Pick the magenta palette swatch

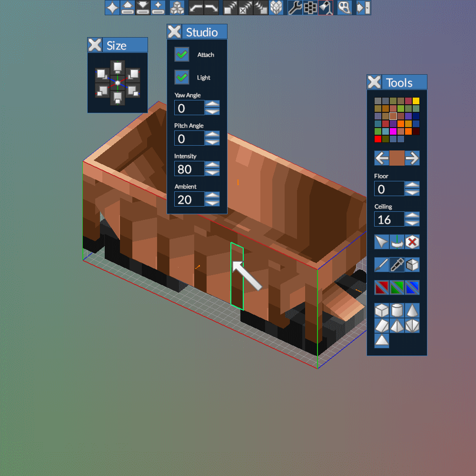coord(393,131)
